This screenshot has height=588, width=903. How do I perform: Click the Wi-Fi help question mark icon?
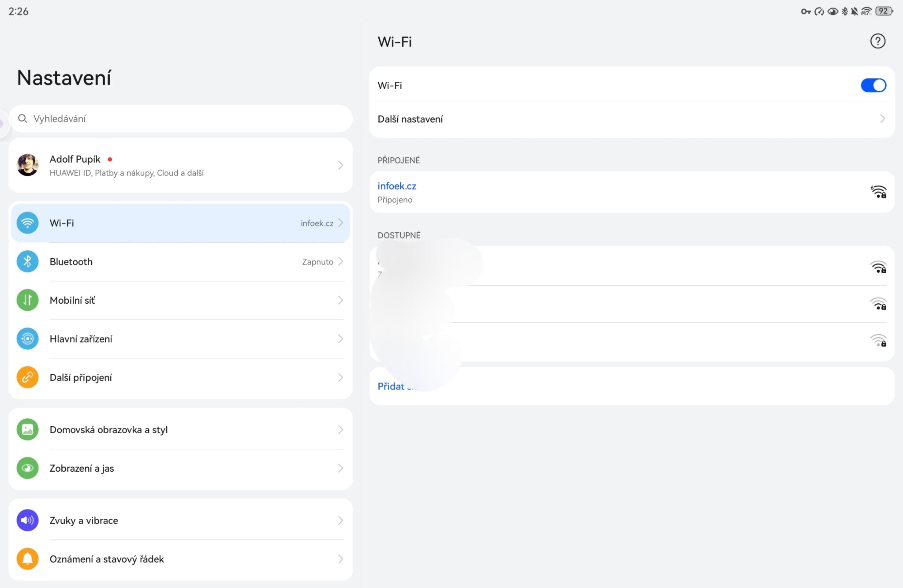point(877,41)
